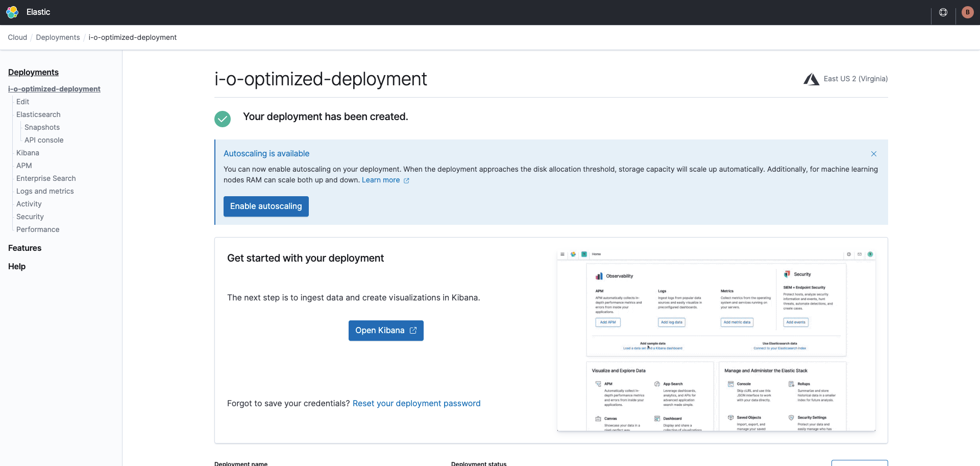Open Activity in the sidebar

coord(29,204)
